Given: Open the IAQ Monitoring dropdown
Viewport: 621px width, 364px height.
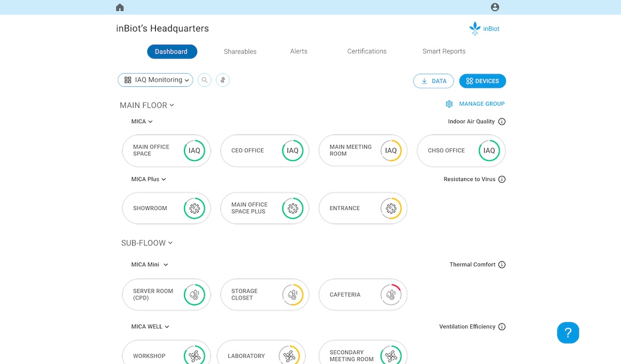Looking at the screenshot, I should (x=155, y=80).
